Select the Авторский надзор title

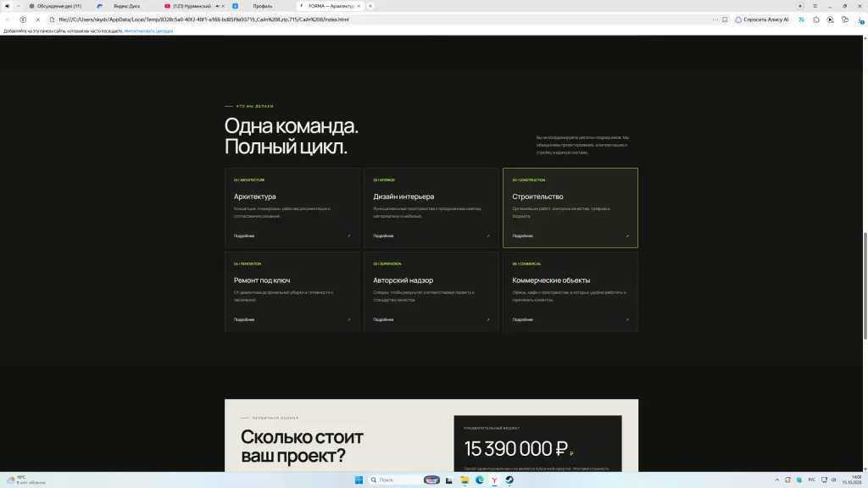[403, 280]
